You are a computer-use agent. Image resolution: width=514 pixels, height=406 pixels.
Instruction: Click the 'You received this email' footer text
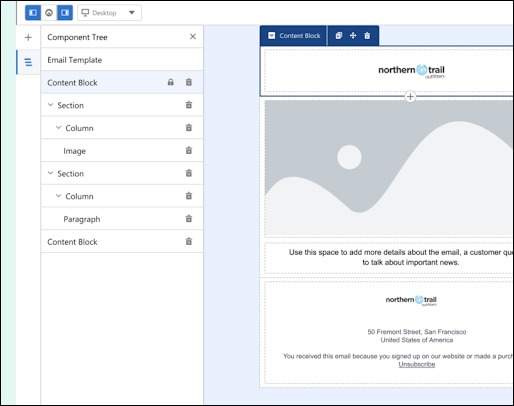click(x=398, y=356)
